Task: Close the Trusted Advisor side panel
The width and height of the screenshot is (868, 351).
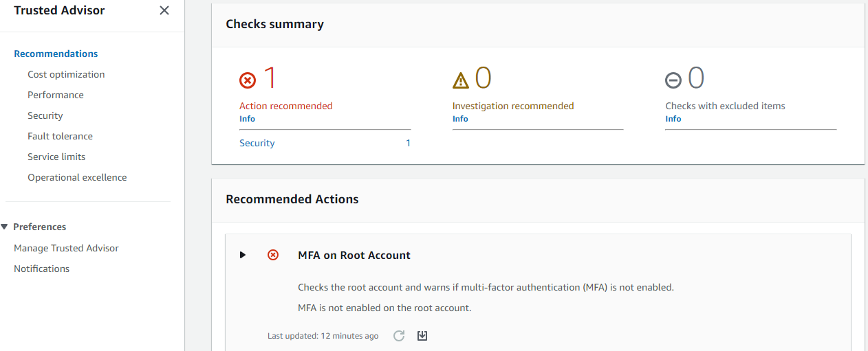Action: coord(164,10)
